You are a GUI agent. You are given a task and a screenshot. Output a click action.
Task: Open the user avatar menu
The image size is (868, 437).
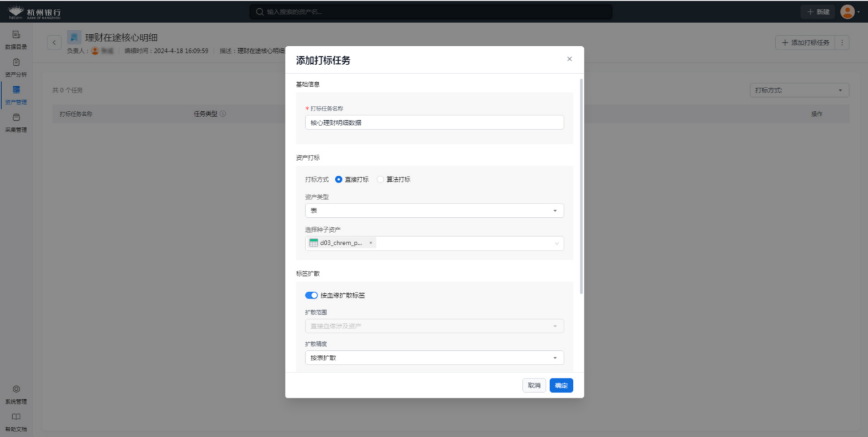pos(848,12)
